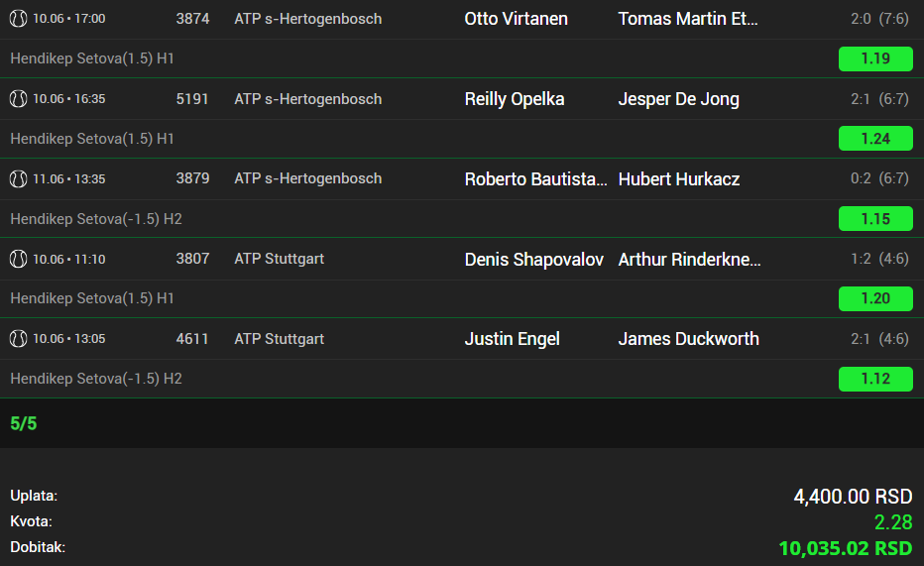Open the Otto Virtanen player name
Viewport: 924px width, 566px height.
[x=517, y=19]
